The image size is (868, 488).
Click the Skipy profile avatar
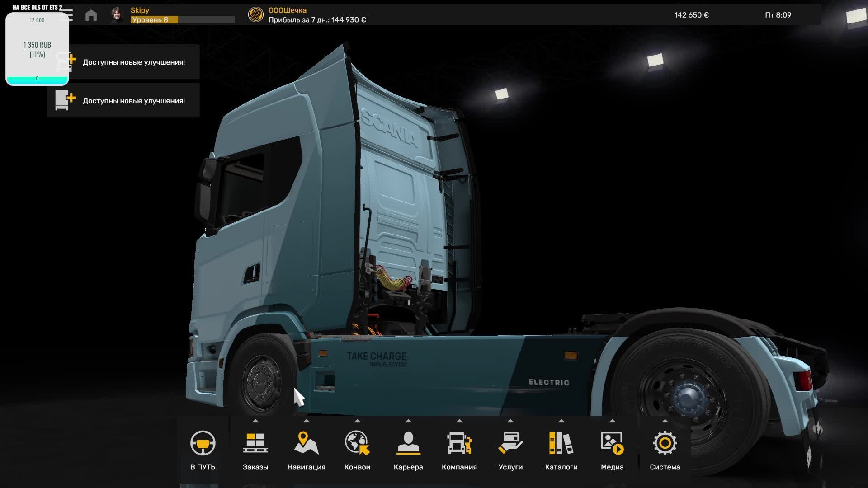(x=116, y=14)
